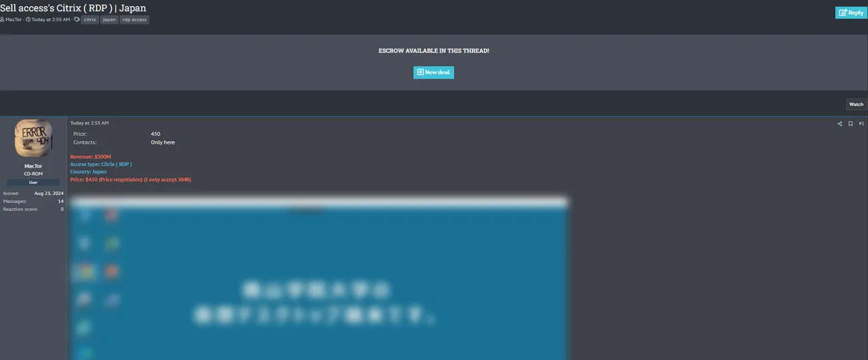Select the japan tag
Viewport: 868px width, 360px height.
pyautogui.click(x=109, y=20)
